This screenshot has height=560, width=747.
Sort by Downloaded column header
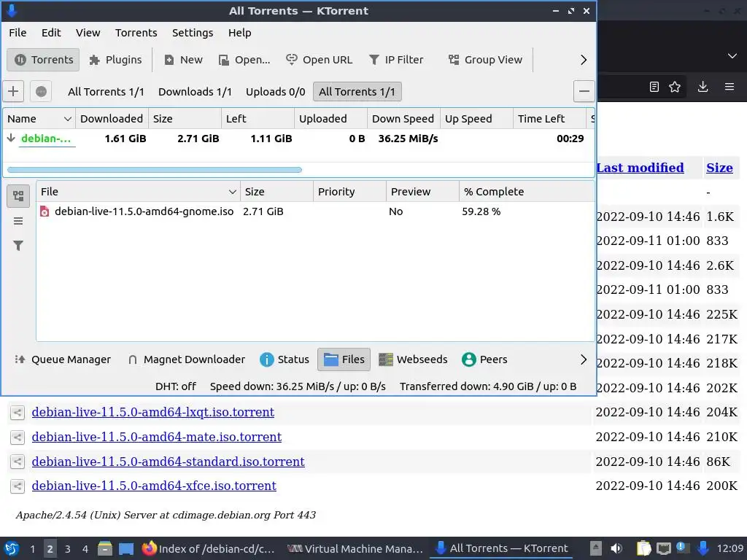point(112,119)
